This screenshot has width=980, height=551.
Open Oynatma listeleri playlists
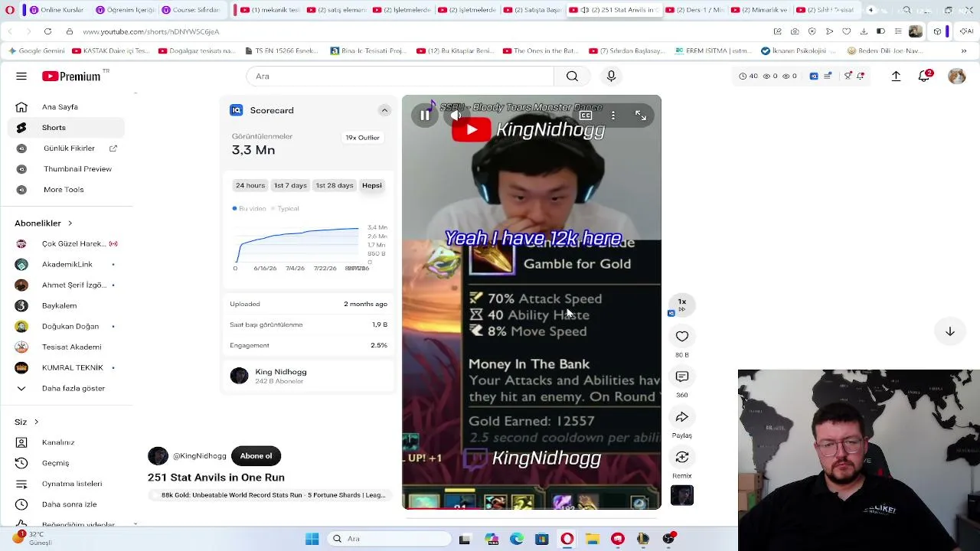point(67,484)
